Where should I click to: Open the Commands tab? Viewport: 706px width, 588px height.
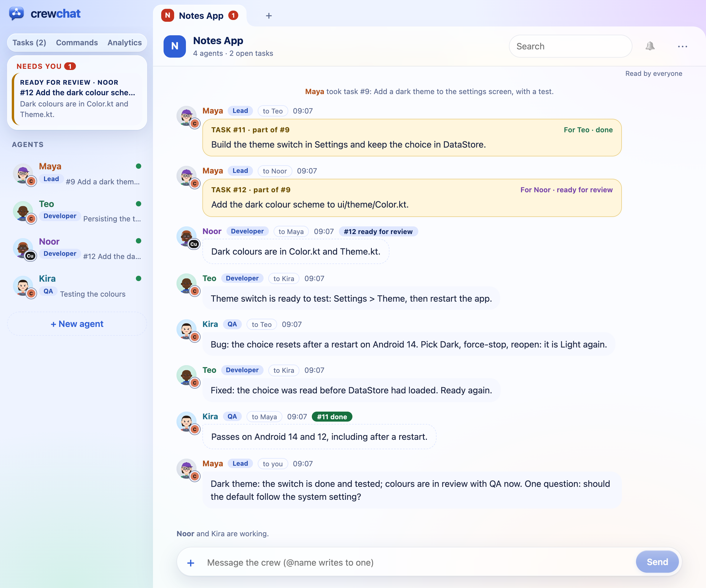(77, 43)
